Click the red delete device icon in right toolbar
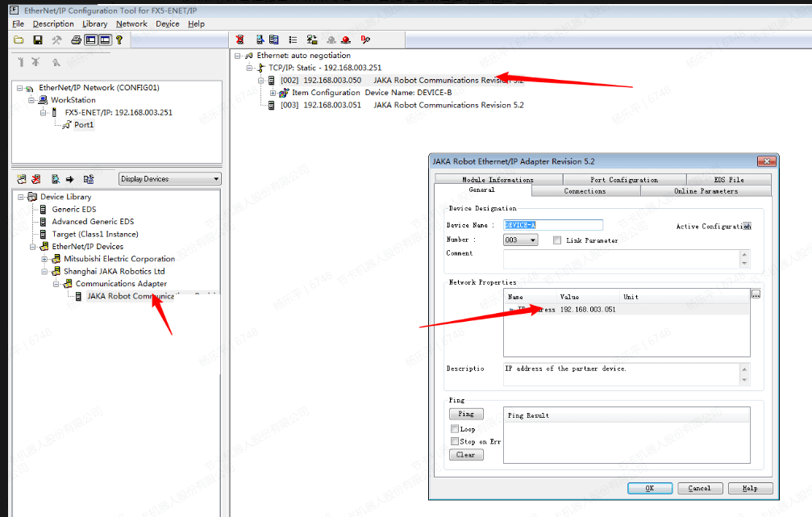The width and height of the screenshot is (812, 517). pyautogui.click(x=239, y=40)
